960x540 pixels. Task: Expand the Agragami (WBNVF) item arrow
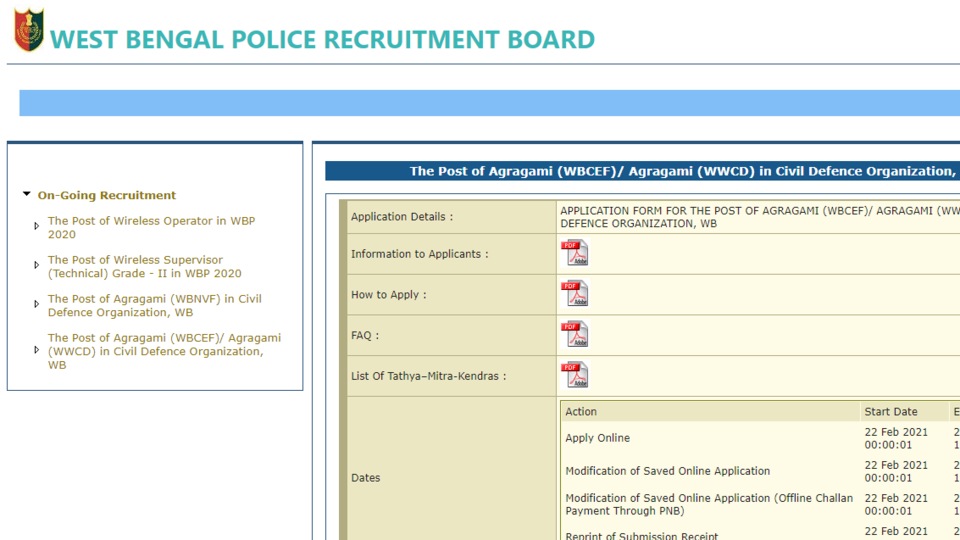click(x=37, y=304)
